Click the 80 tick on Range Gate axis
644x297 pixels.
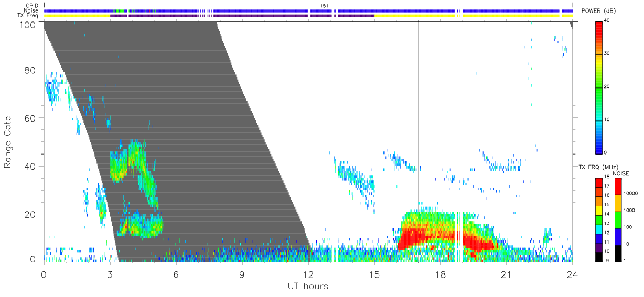point(31,70)
